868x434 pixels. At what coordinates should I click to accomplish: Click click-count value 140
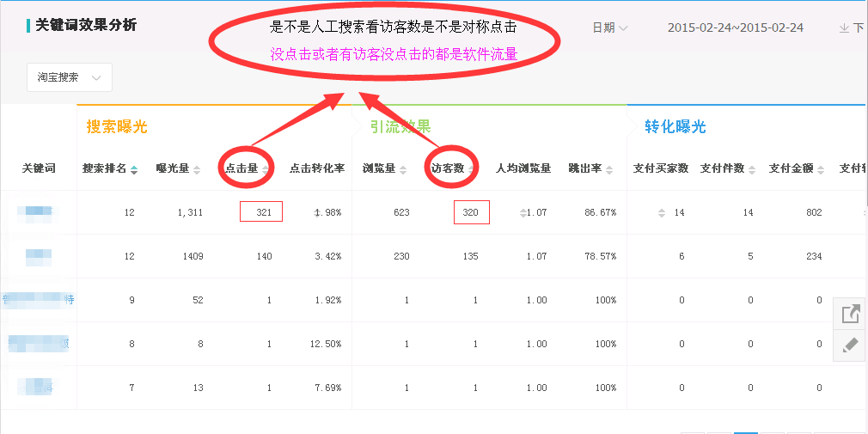pos(264,256)
